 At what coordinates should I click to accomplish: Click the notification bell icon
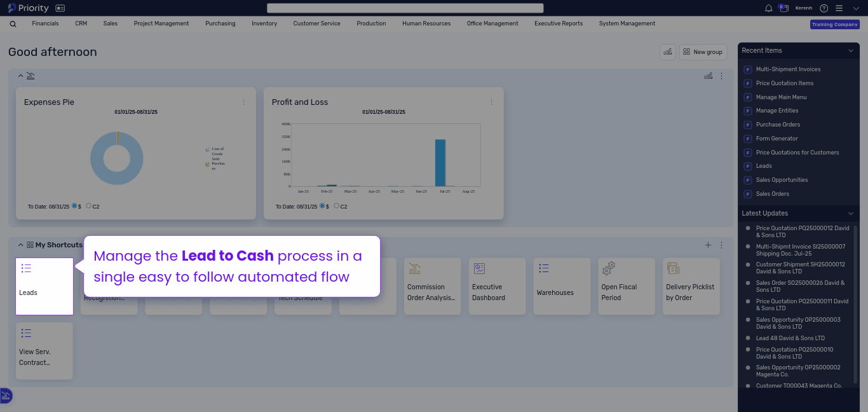pos(769,8)
